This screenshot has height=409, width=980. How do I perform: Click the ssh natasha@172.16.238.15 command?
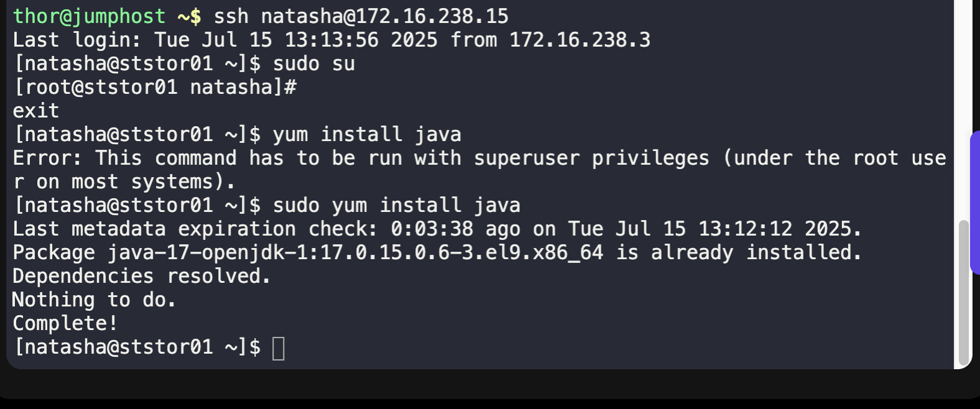coord(361,16)
